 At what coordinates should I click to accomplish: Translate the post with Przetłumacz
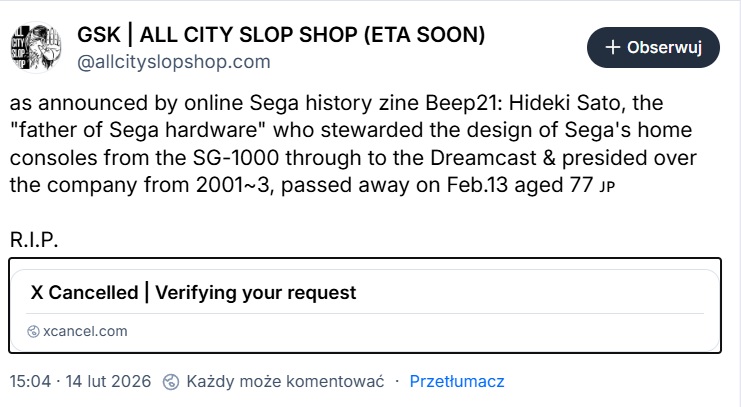coord(457,381)
